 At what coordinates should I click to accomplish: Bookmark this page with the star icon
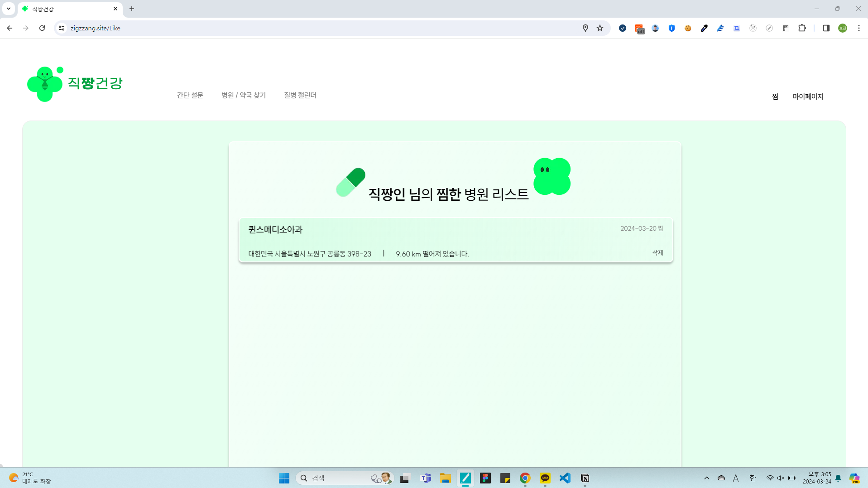[x=600, y=28]
